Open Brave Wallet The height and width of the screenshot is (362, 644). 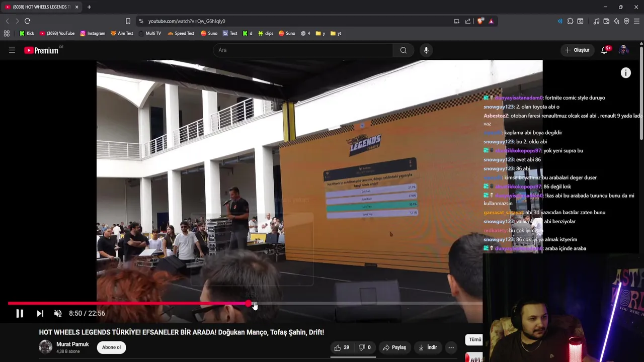pyautogui.click(x=606, y=21)
